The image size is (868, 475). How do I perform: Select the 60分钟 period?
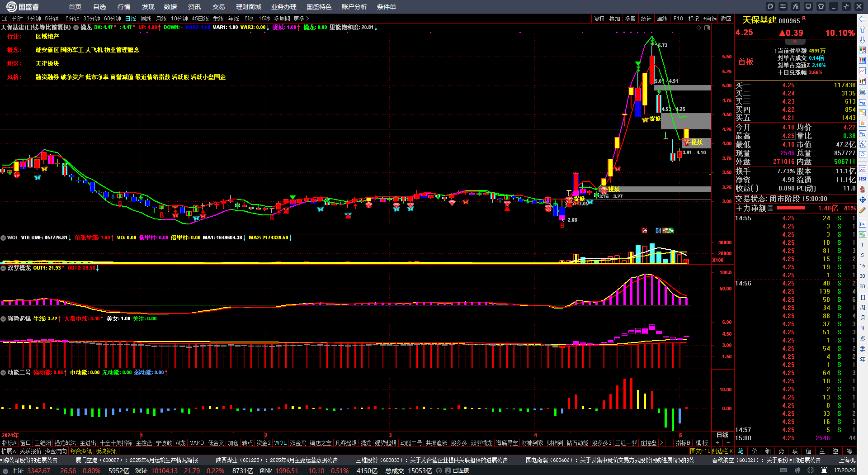click(113, 19)
